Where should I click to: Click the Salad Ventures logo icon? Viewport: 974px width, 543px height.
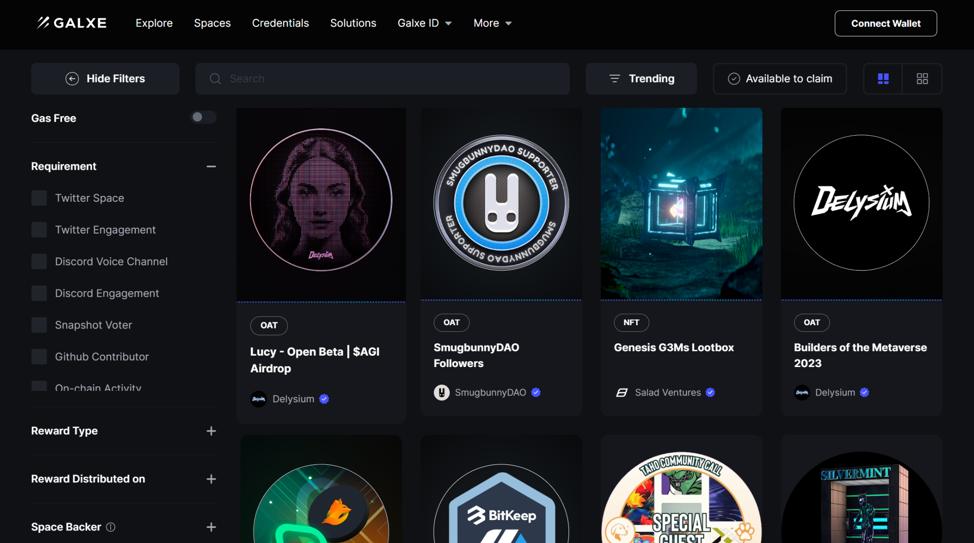621,393
